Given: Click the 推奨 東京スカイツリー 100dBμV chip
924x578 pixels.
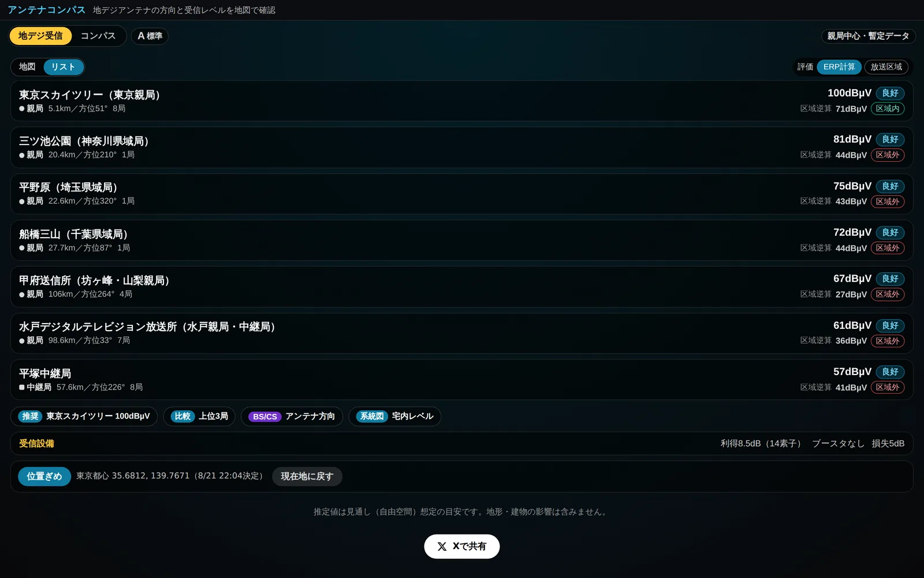Looking at the screenshot, I should point(84,416).
